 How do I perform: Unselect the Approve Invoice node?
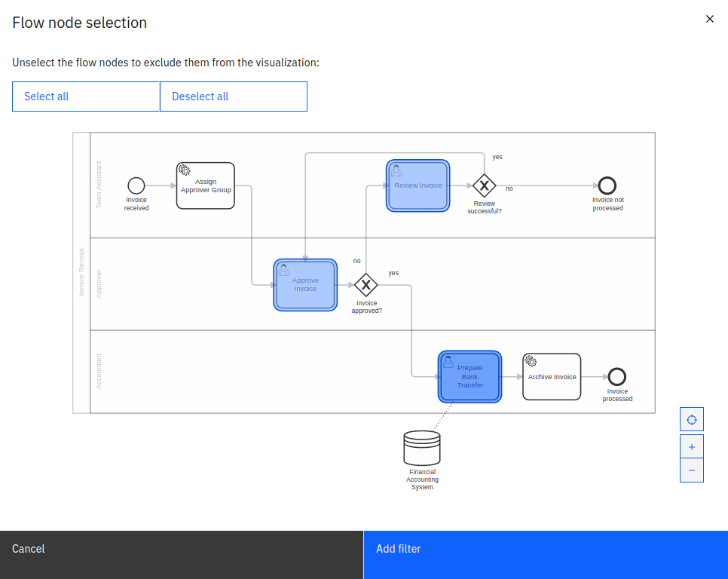click(x=305, y=285)
